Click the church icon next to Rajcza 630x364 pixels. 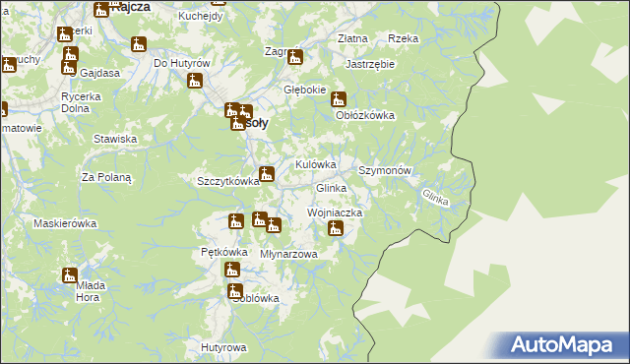[x=101, y=10]
